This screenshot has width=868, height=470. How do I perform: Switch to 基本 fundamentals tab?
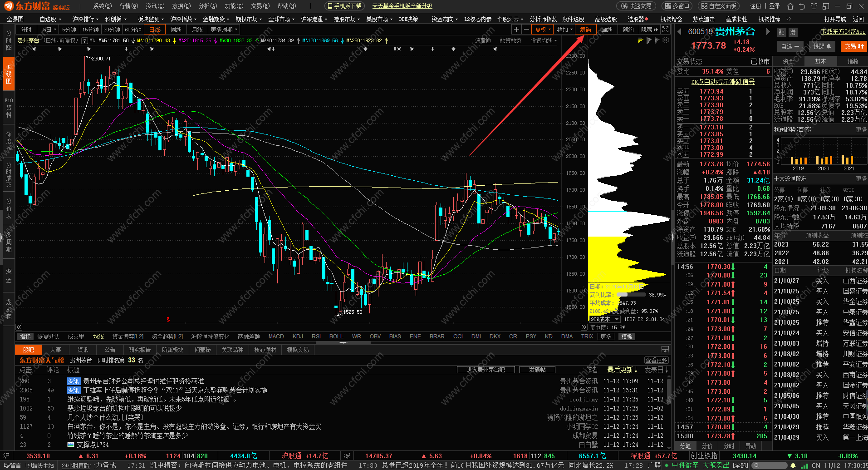pyautogui.click(x=820, y=61)
